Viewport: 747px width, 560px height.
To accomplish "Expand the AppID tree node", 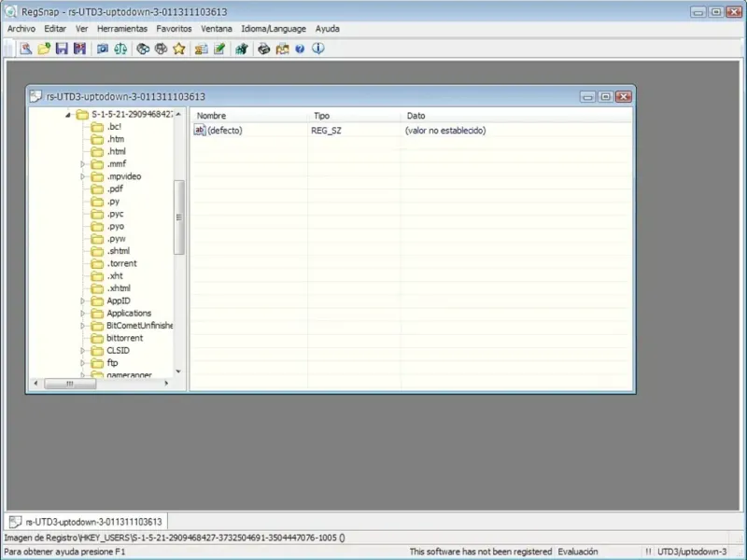I will coord(82,301).
